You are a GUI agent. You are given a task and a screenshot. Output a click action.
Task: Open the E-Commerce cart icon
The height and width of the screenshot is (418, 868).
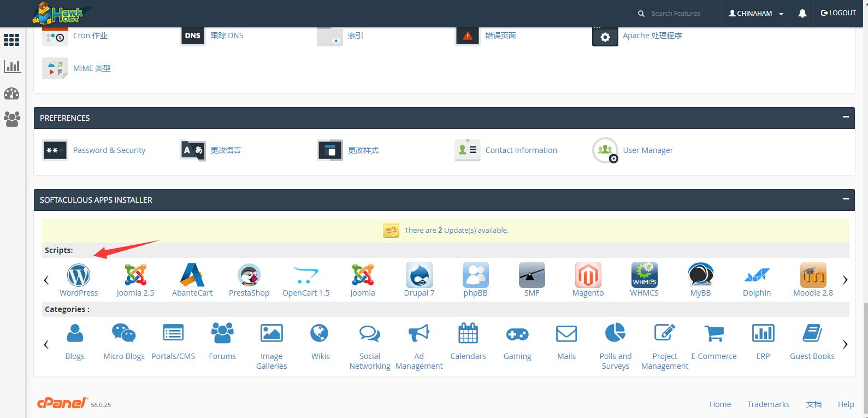pyautogui.click(x=714, y=333)
